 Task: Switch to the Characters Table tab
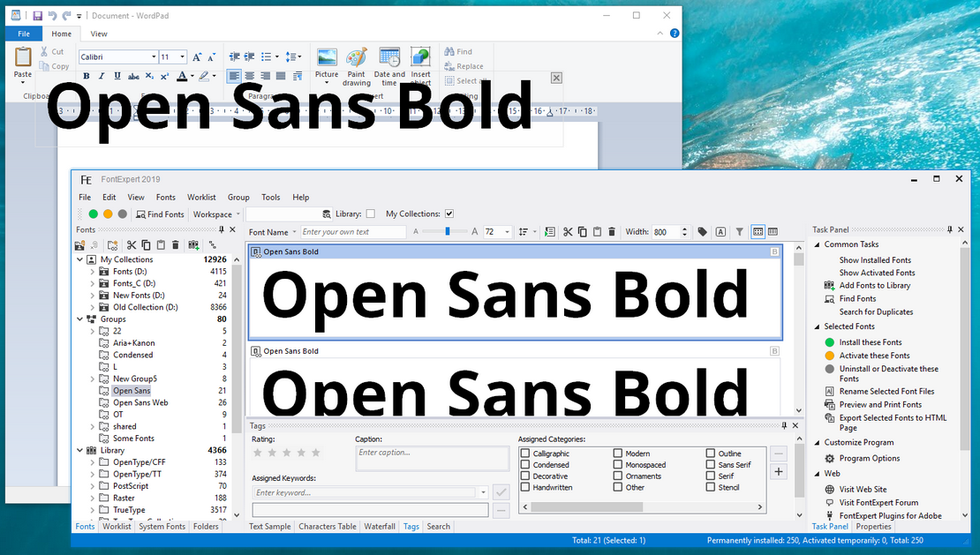328,526
